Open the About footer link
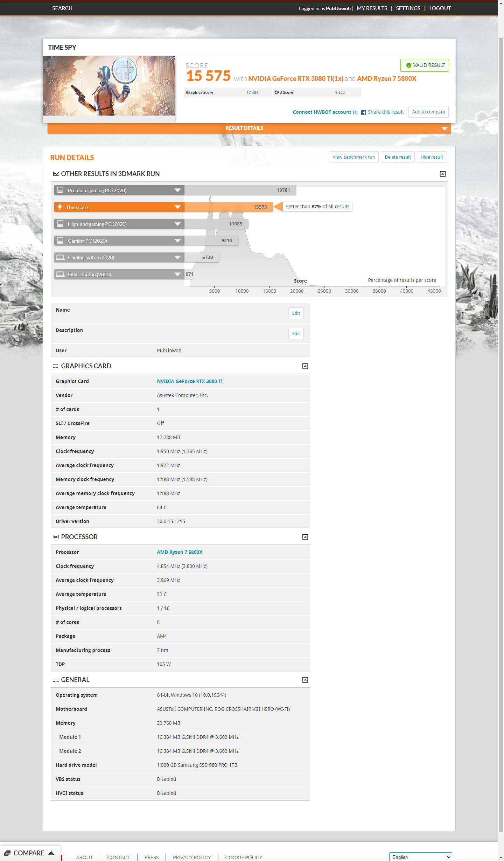This screenshot has height=861, width=504. (x=84, y=857)
